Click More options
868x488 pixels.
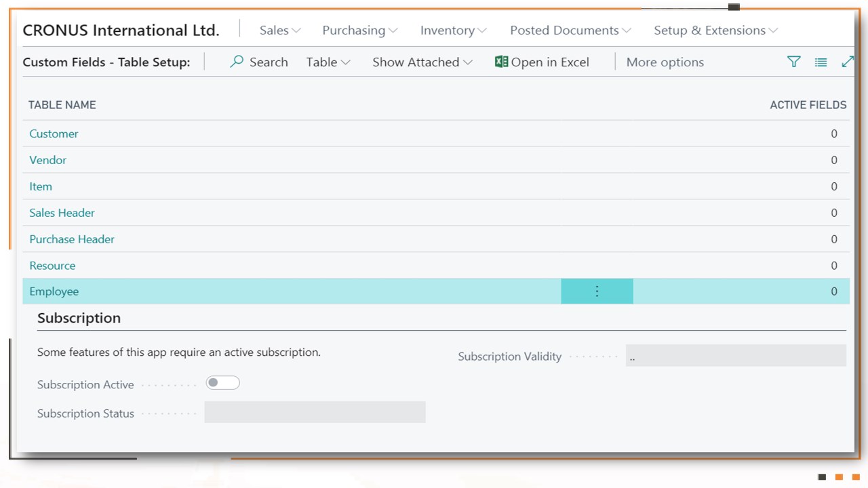click(x=665, y=62)
